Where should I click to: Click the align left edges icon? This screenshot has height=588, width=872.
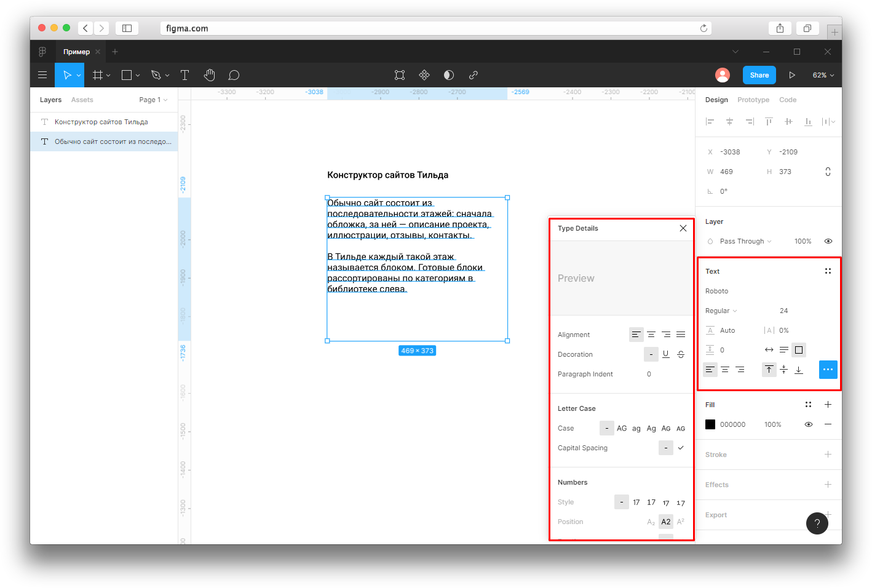point(710,122)
